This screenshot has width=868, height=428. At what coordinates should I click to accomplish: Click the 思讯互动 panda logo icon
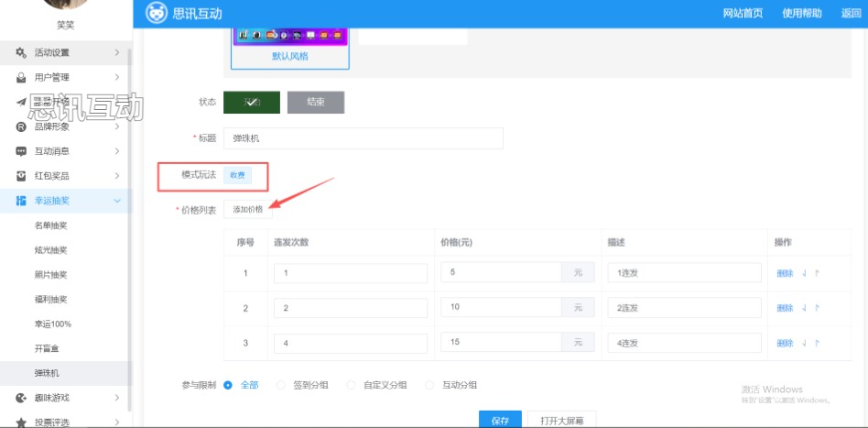158,14
